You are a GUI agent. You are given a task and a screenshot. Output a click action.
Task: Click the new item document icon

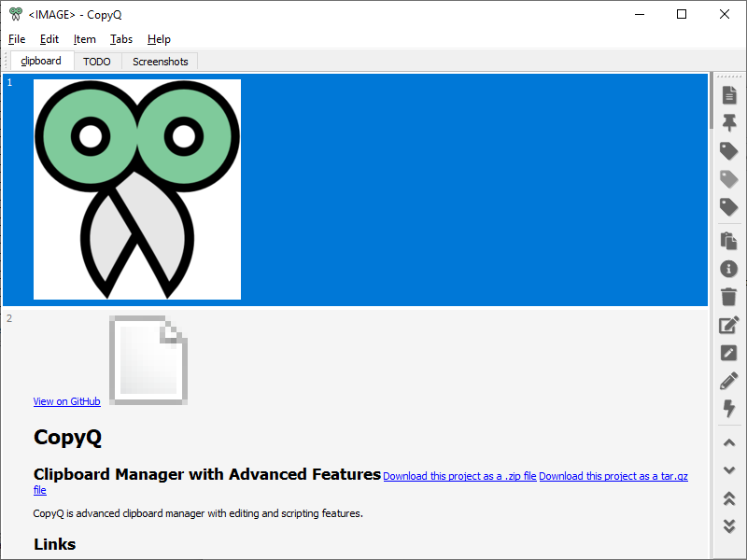pyautogui.click(x=729, y=94)
